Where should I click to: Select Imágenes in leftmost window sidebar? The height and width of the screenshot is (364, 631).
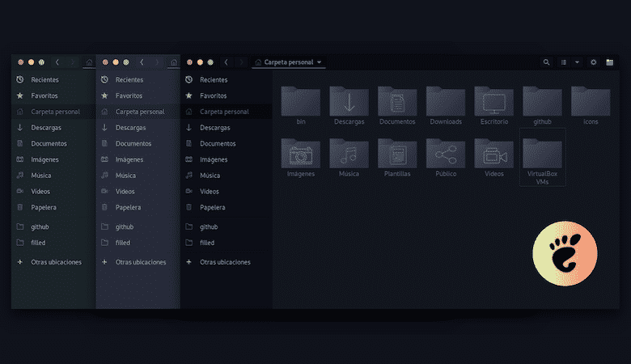(x=53, y=159)
